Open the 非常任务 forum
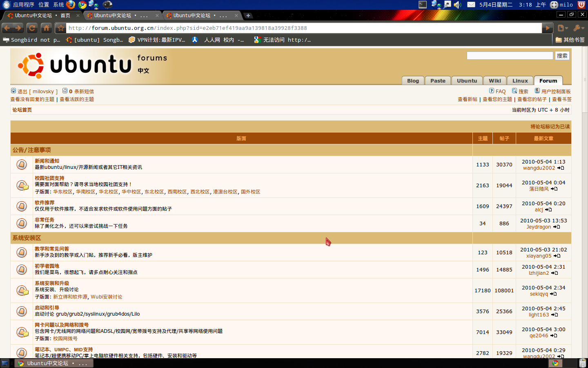Image resolution: width=588 pixels, height=368 pixels. (45, 220)
